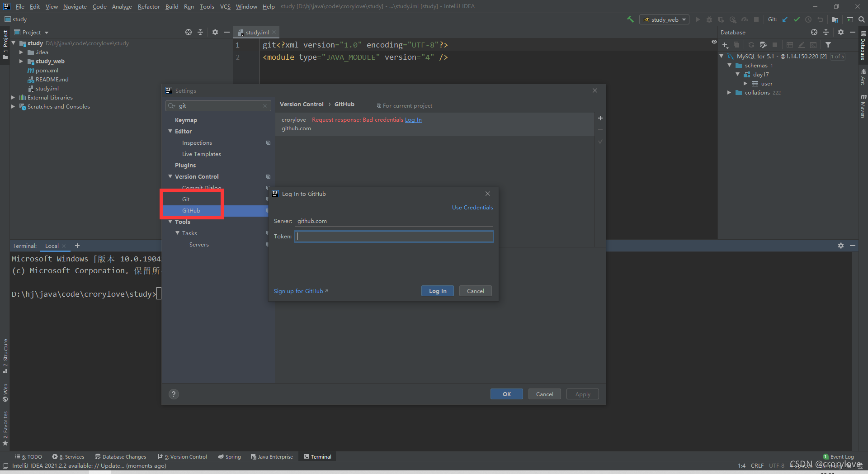Click the Build Project hammer icon

tap(630, 19)
